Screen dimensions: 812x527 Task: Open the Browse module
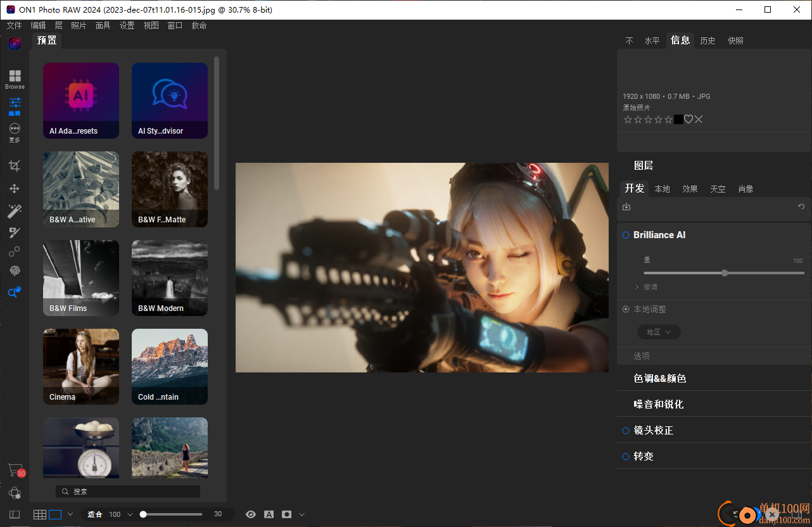coord(15,79)
